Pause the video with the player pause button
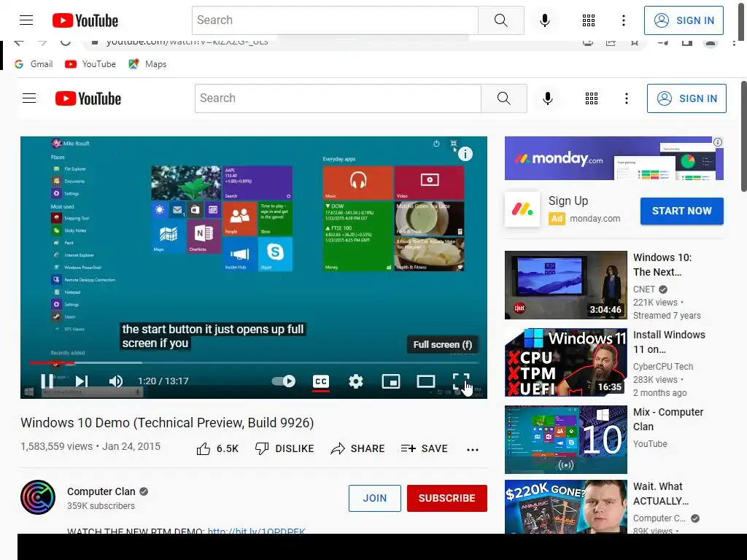 (47, 381)
